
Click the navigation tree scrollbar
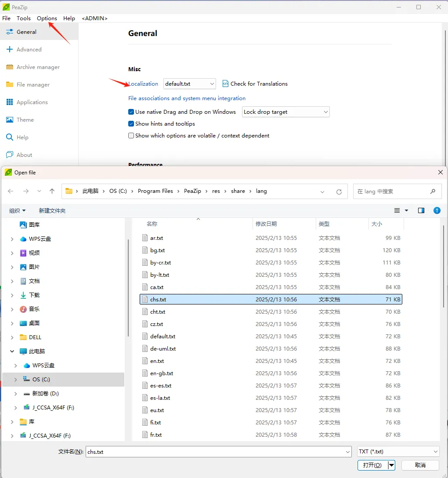pos(128,288)
